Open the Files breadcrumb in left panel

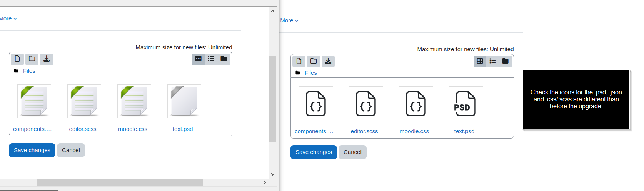[29, 71]
